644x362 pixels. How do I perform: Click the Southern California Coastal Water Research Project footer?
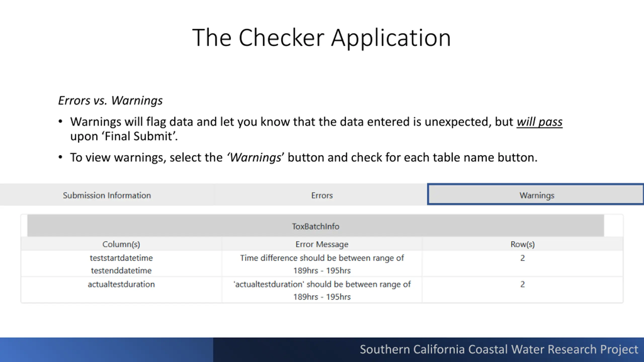(x=499, y=349)
